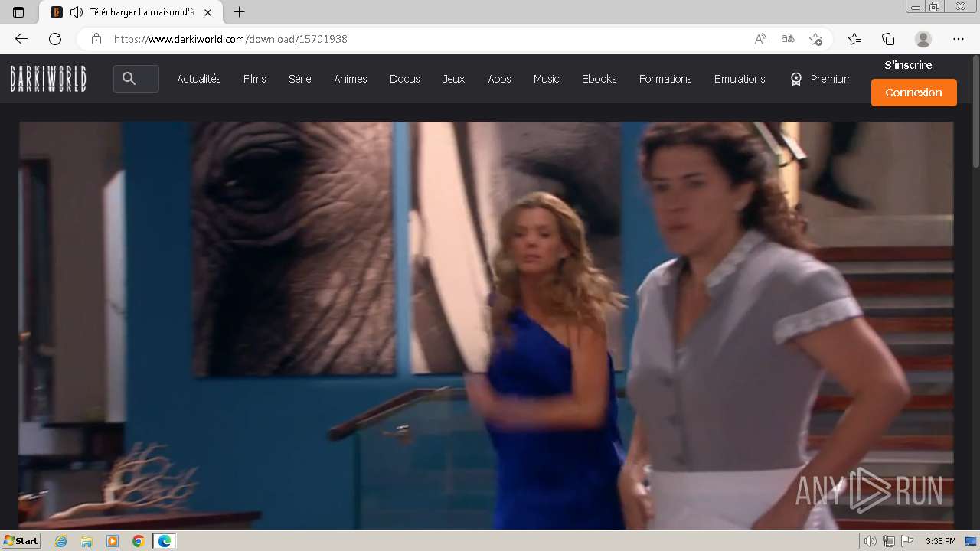Open the Windows Start menu
The width and height of the screenshot is (980, 551).
21,541
